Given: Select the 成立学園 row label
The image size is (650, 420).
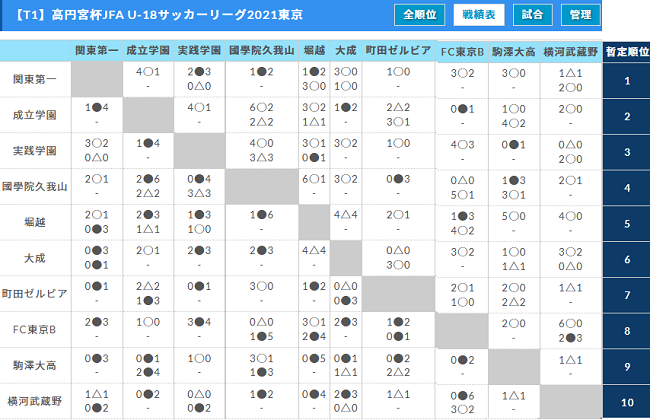Looking at the screenshot, I should point(35,115).
